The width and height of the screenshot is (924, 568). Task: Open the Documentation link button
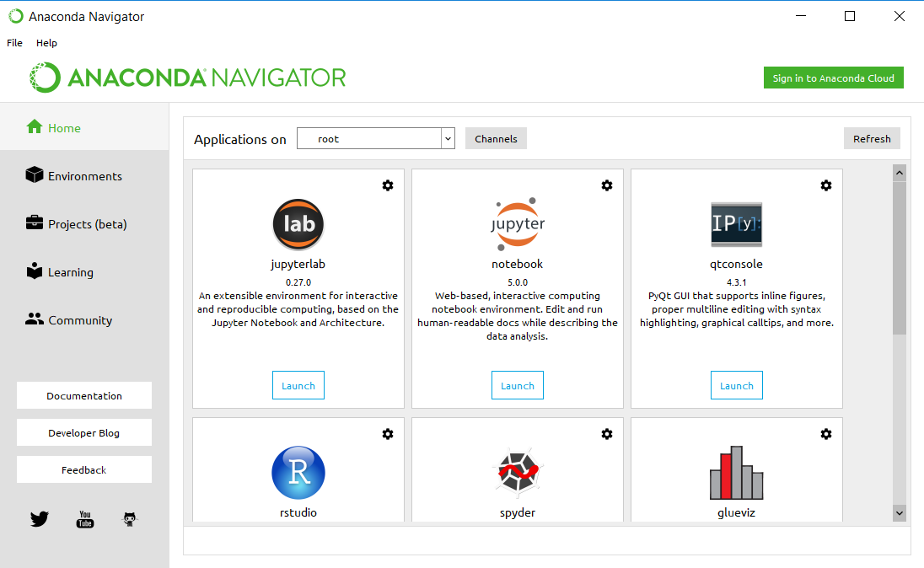[x=84, y=395]
